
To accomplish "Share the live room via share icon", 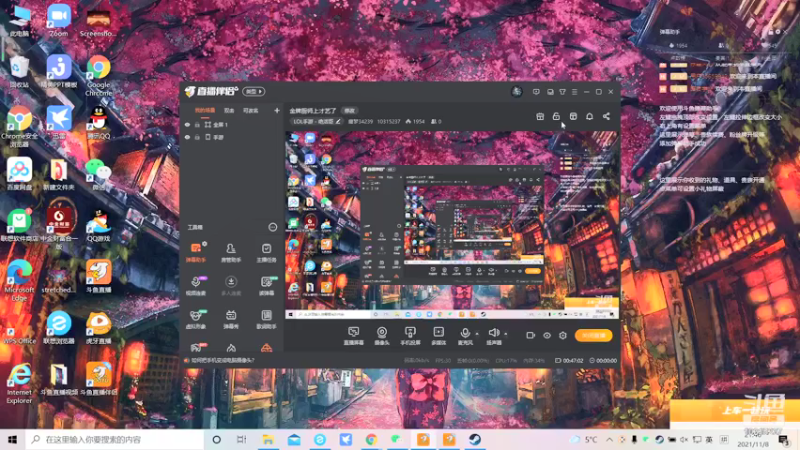I will click(x=606, y=116).
